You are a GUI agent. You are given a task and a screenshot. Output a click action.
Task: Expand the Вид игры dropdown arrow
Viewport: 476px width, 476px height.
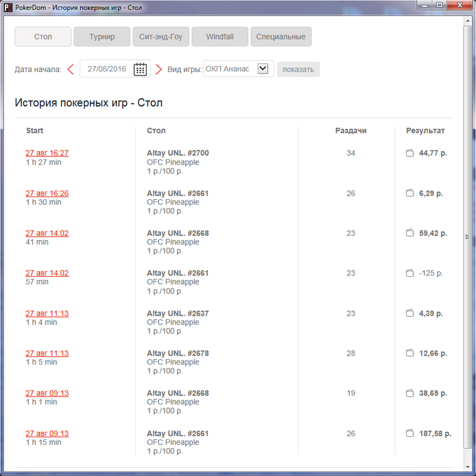click(x=262, y=69)
